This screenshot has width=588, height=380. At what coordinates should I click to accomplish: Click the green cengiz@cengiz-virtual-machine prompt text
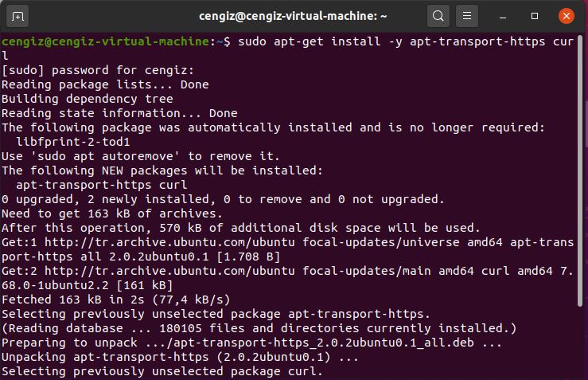(x=105, y=41)
